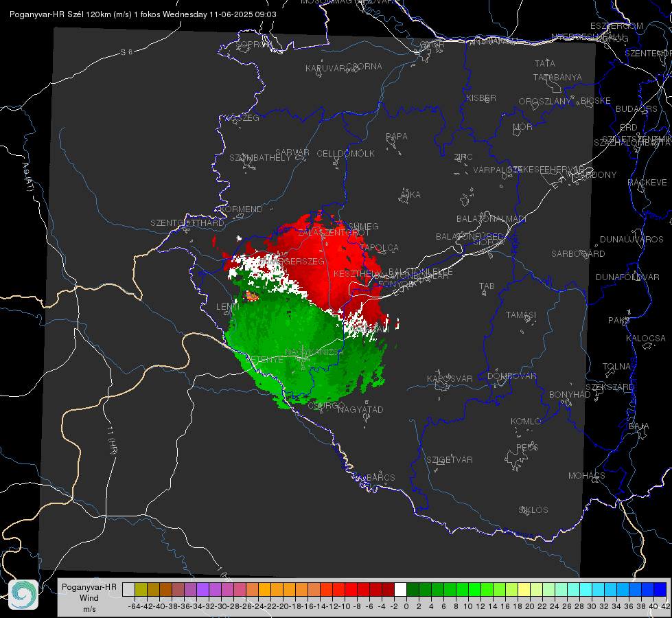Click the '11 (HR)' road label
672x618 pixels.
click(112, 440)
